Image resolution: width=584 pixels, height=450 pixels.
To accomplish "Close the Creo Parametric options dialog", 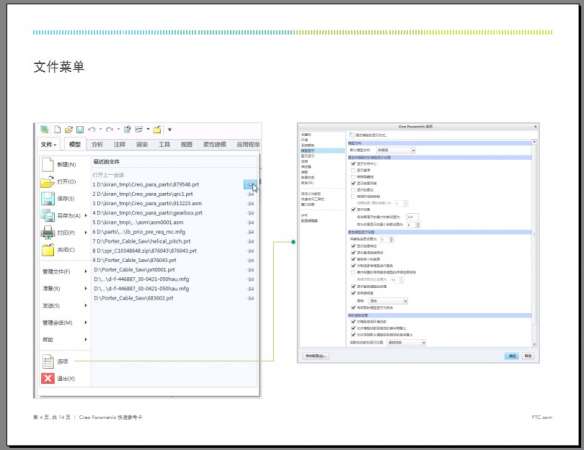I will click(x=535, y=127).
